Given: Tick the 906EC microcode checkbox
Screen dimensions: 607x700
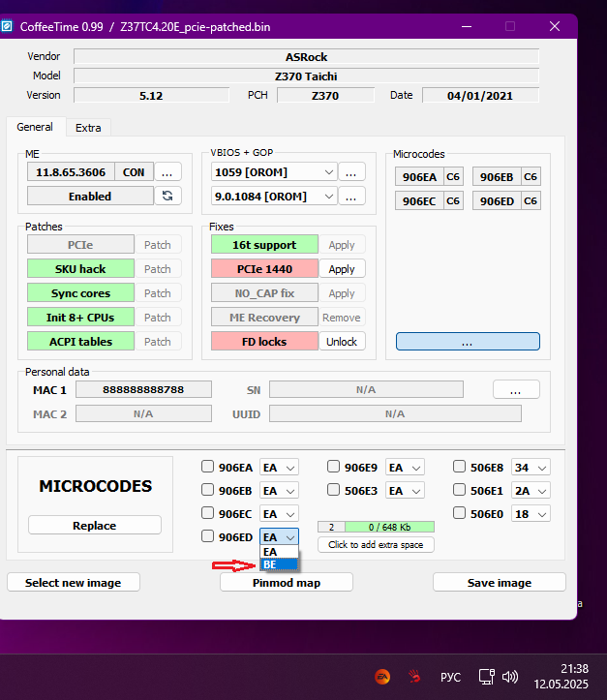Looking at the screenshot, I should 207,513.
